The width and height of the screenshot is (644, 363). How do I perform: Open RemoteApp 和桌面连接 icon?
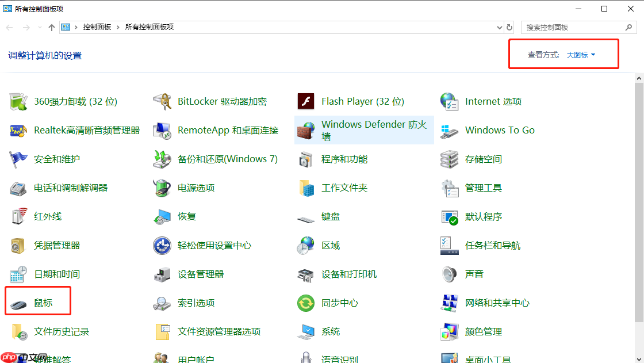coord(162,131)
